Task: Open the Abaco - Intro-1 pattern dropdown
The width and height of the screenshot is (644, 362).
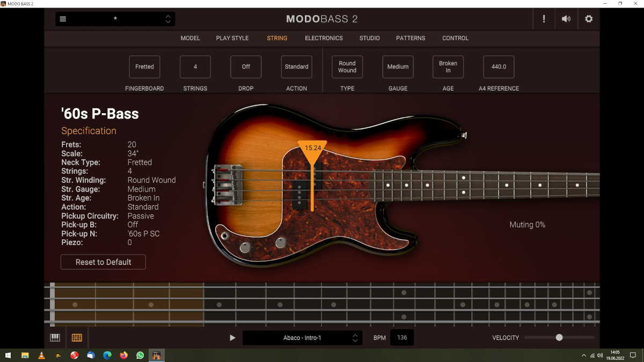Action: (x=302, y=338)
